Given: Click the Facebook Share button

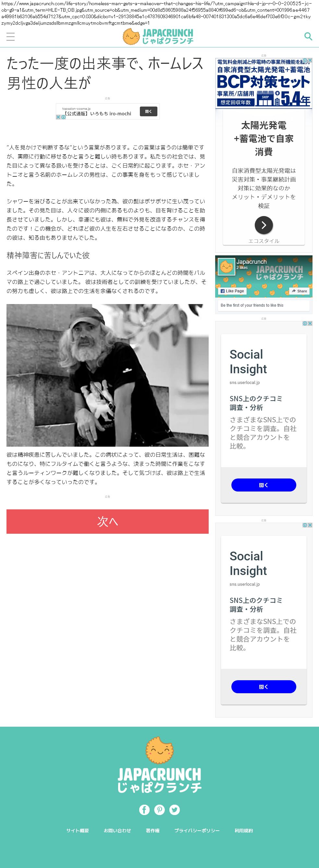Looking at the screenshot, I should click(300, 291).
